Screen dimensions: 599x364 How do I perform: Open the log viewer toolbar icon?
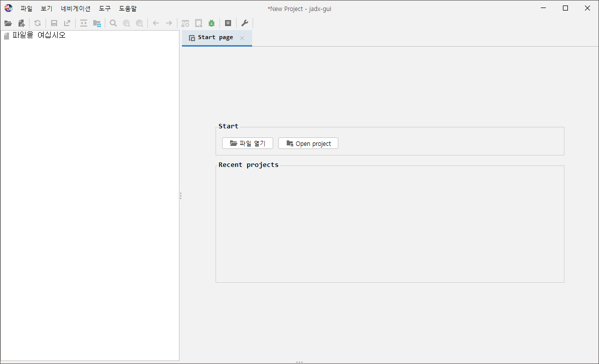click(x=228, y=23)
